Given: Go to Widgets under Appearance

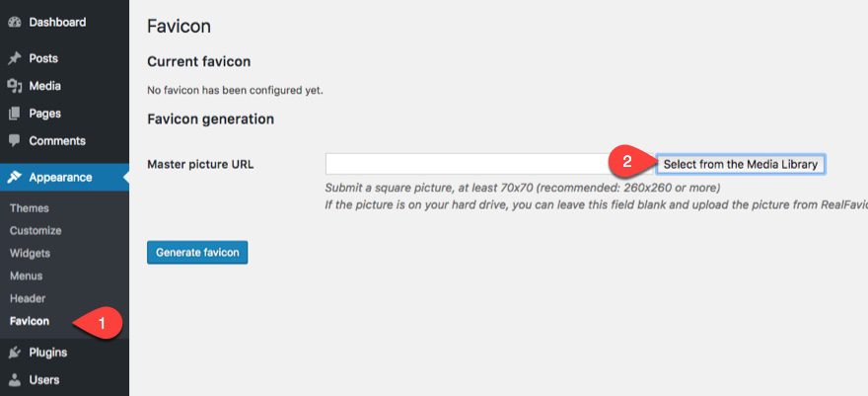Looking at the screenshot, I should tap(31, 253).
